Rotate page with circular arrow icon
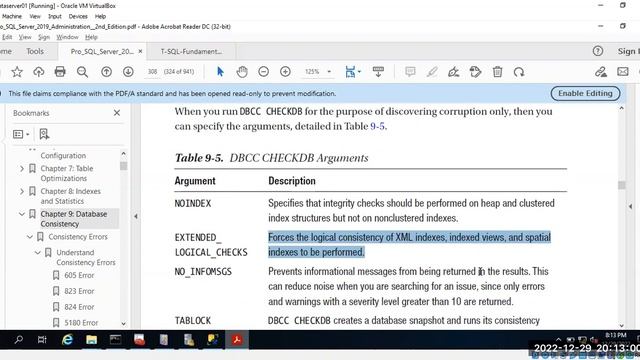The image size is (640, 360). pos(519,72)
